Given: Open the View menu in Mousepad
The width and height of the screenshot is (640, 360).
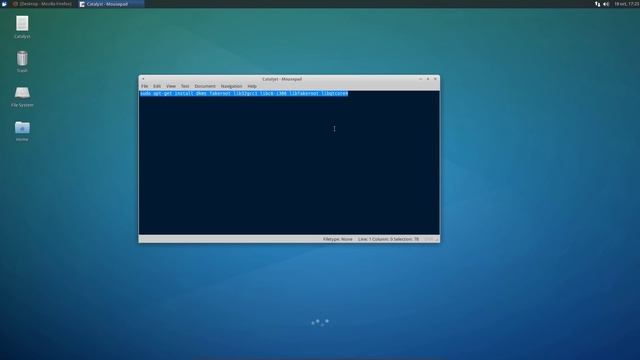Looking at the screenshot, I should 171,87.
